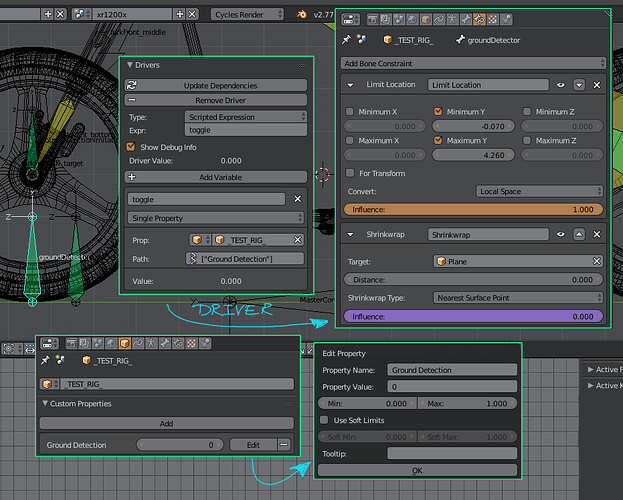The width and height of the screenshot is (623, 500).
Task: Open Scene tab in bottom properties panel
Action: point(98,343)
